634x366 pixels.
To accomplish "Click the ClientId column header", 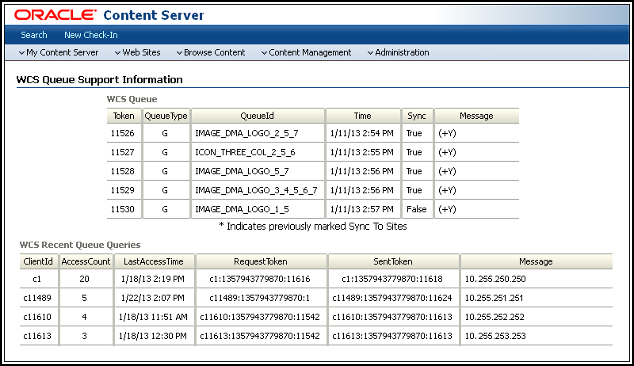I will tap(38, 262).
